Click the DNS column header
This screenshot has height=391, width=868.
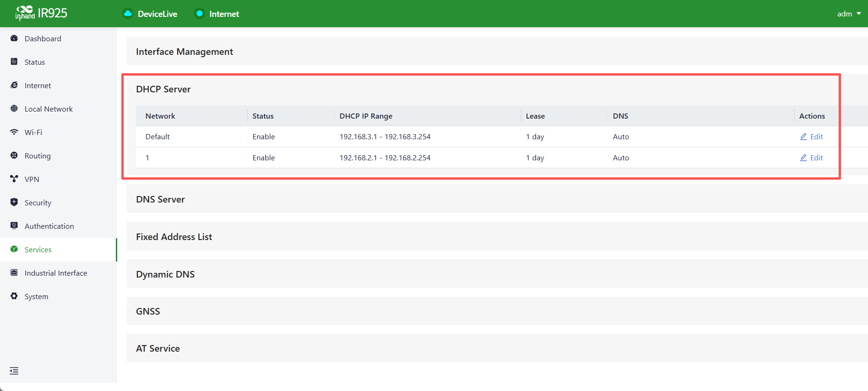point(620,116)
